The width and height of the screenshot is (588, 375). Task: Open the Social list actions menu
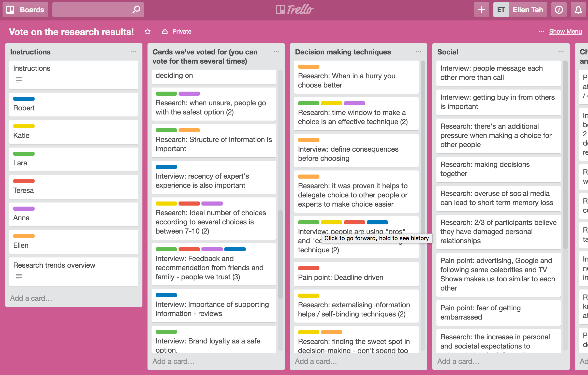point(561,52)
